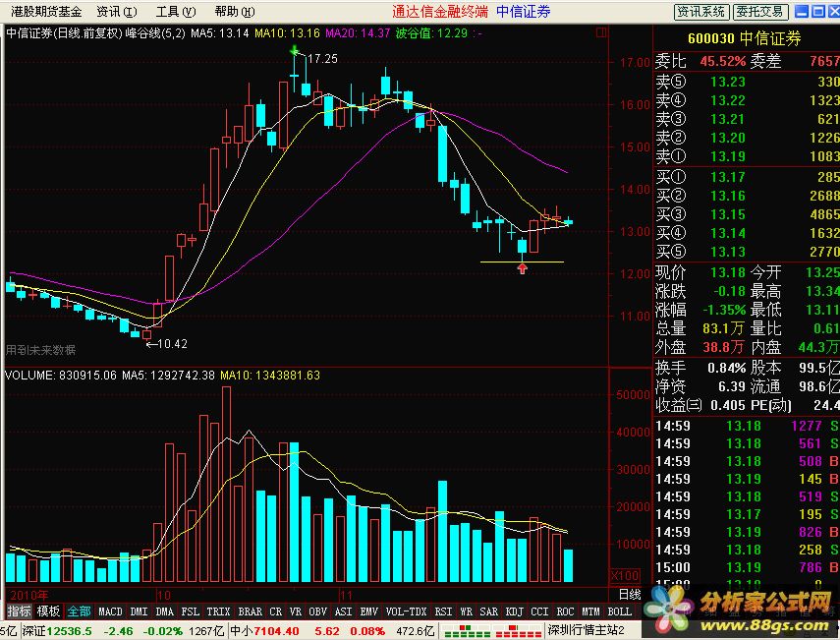Select the 指标 tab
This screenshot has width=840, height=640.
[x=19, y=611]
